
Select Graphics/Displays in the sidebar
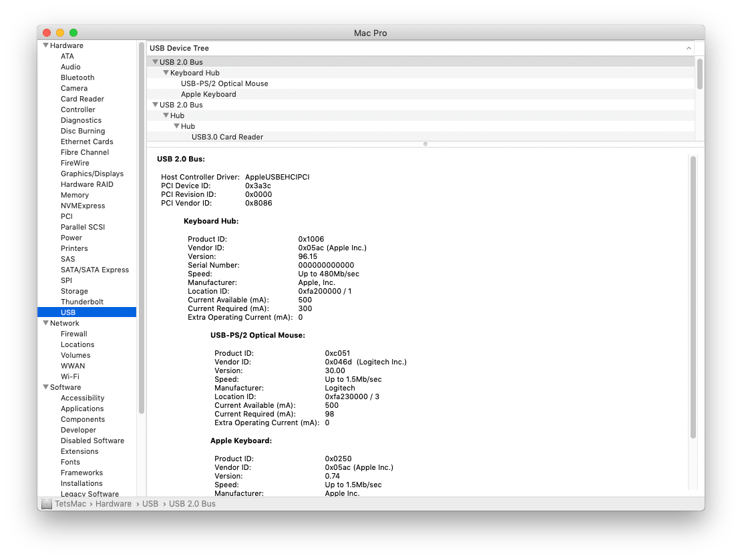coord(94,174)
